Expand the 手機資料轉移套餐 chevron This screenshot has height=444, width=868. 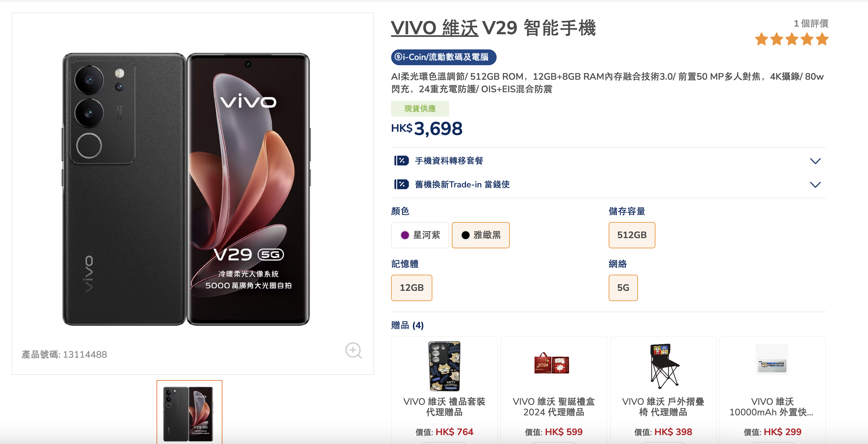pyautogui.click(x=815, y=161)
